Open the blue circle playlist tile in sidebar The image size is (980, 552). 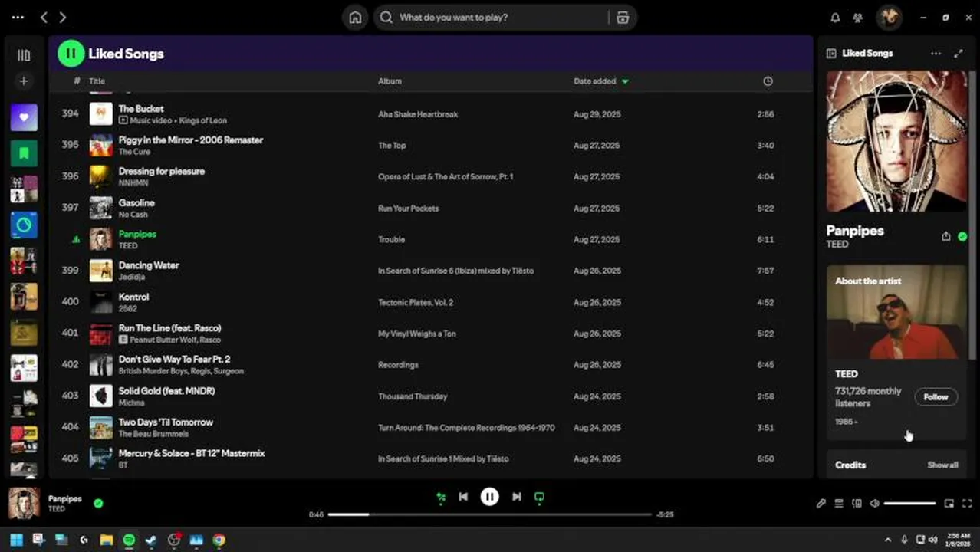pos(24,225)
